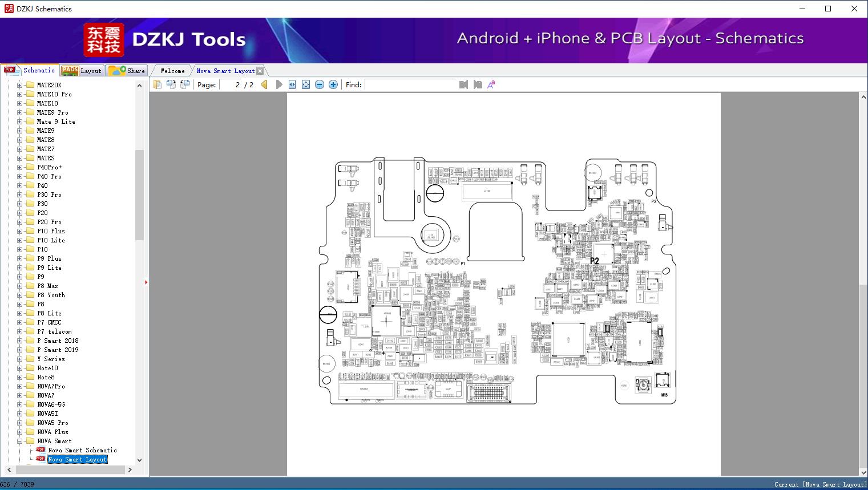Close the Nova Smart Layout document tab
The height and width of the screenshot is (490, 868).
pyautogui.click(x=260, y=70)
